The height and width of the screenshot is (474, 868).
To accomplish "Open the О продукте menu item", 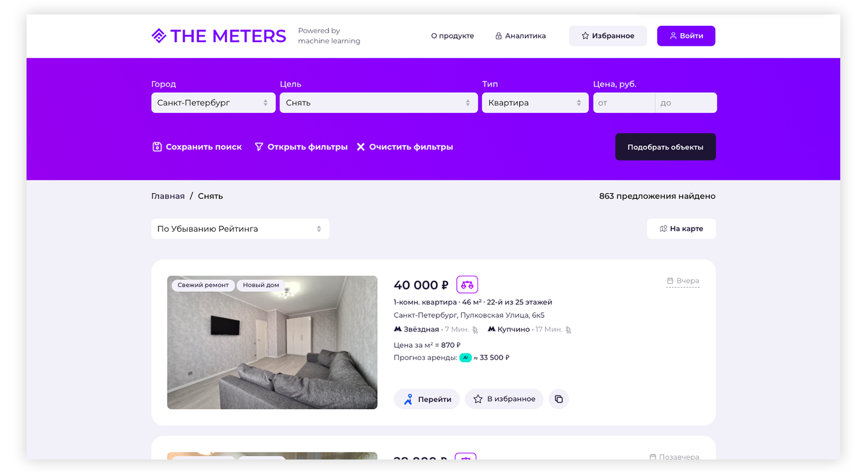I will 452,36.
